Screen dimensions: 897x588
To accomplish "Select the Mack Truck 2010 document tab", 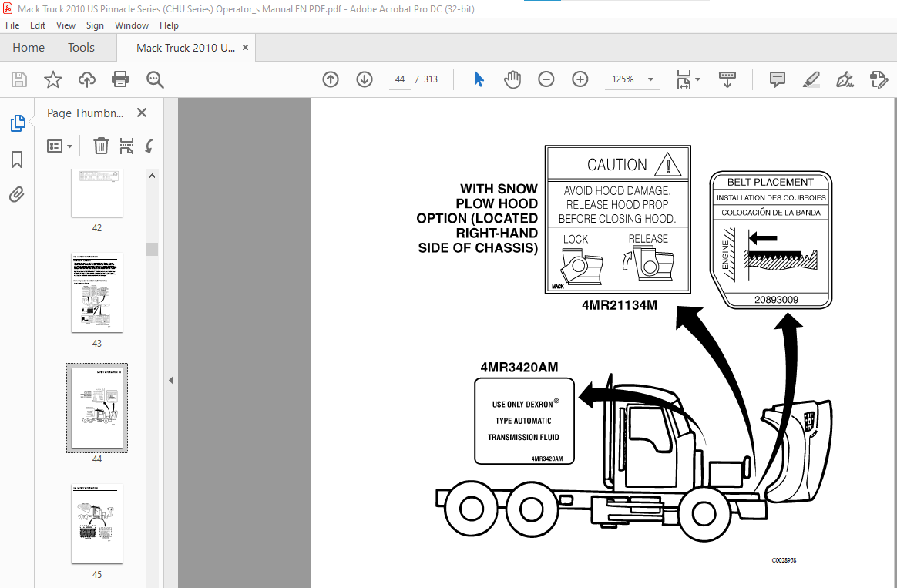I will pyautogui.click(x=186, y=48).
